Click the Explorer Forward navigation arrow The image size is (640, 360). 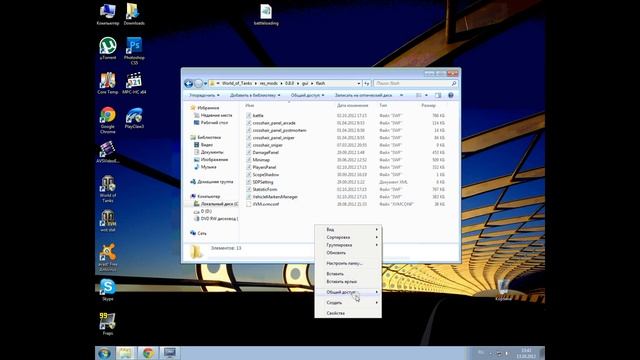[x=198, y=83]
